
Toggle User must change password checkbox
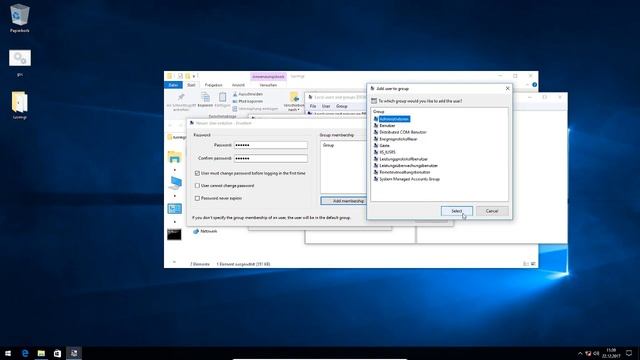coord(197,173)
